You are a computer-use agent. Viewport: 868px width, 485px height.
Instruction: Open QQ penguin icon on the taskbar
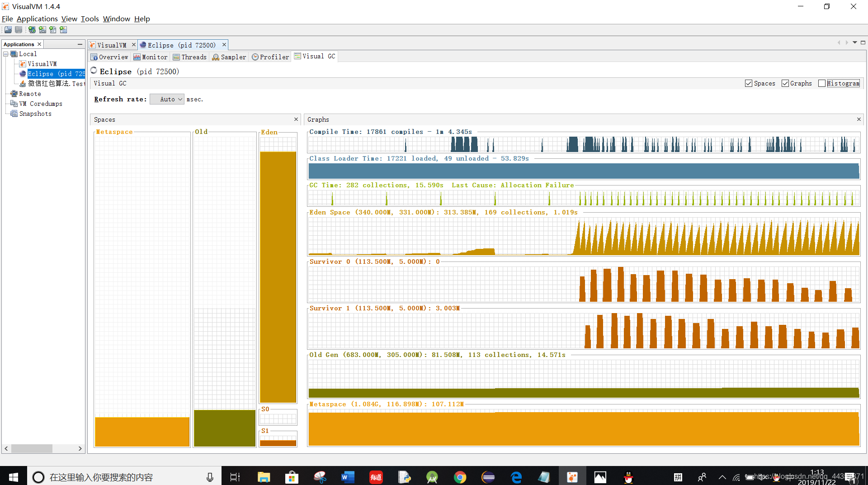pos(628,477)
